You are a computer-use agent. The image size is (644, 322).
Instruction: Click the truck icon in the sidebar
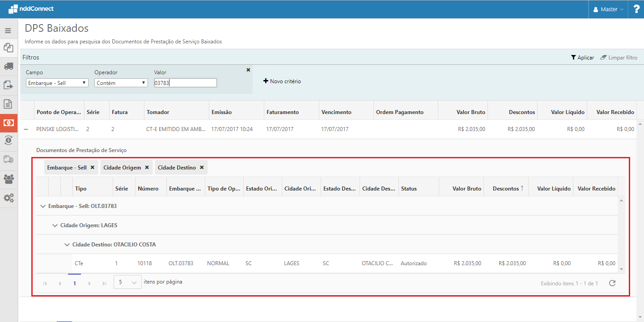[8, 66]
